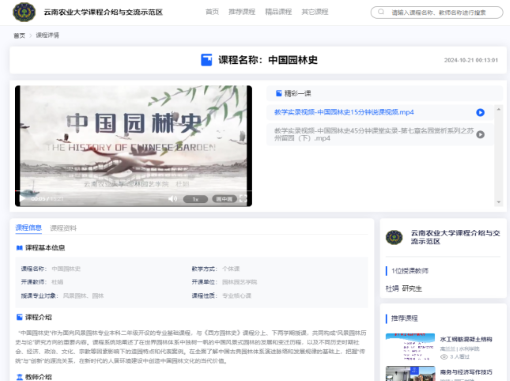Viewport: 510px width, 381px height.
Task: Play the 45分钟课堂实录 with grey play icon
Action: pyautogui.click(x=480, y=135)
